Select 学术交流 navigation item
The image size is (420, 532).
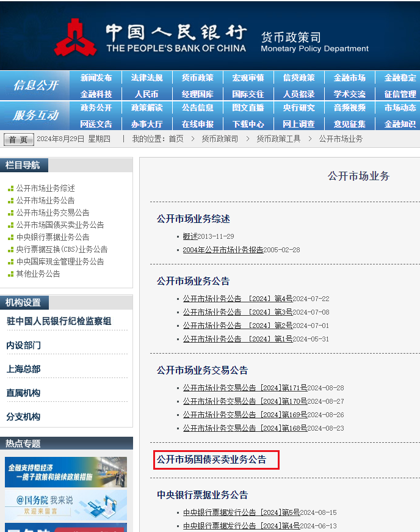[x=350, y=94]
